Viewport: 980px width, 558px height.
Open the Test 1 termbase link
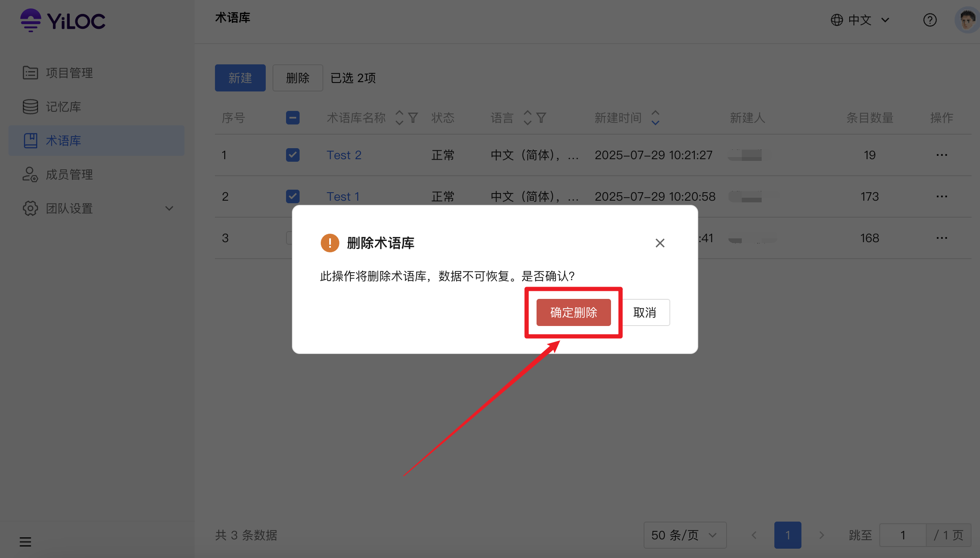[343, 196]
